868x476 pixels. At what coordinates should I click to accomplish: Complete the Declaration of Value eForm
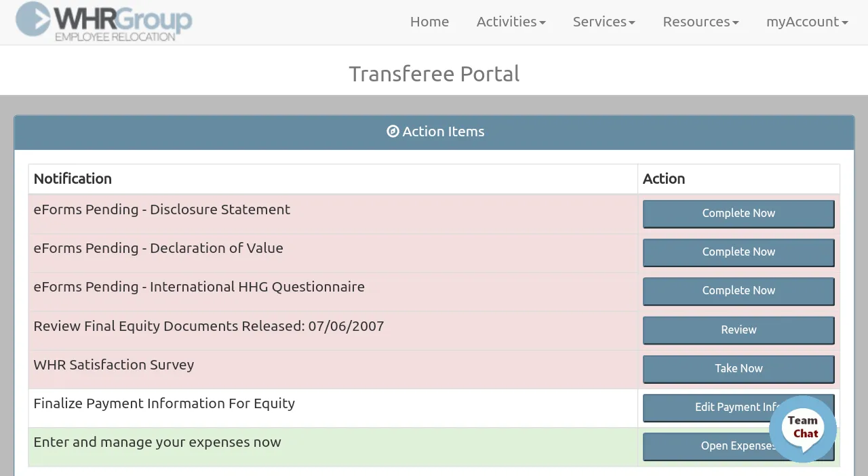pos(738,252)
